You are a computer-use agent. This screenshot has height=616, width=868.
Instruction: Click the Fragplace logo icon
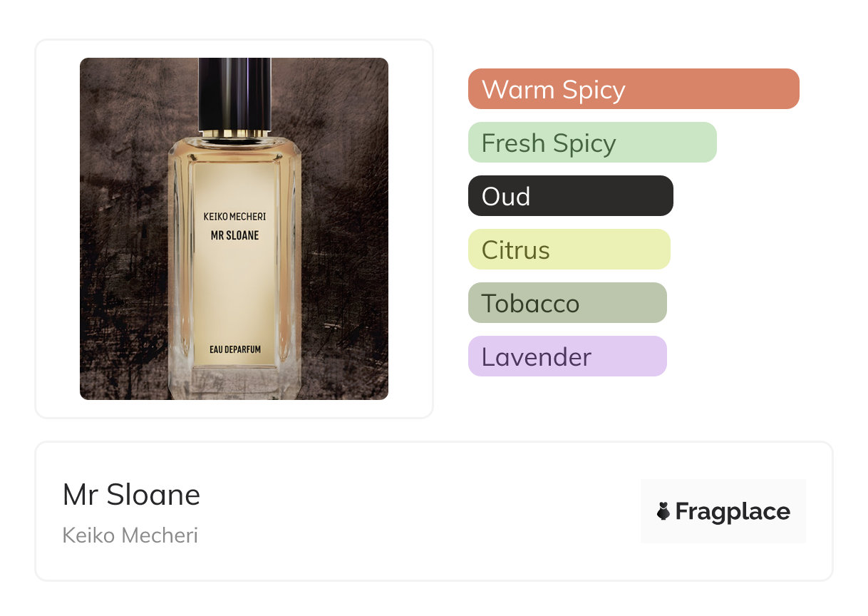click(x=663, y=511)
